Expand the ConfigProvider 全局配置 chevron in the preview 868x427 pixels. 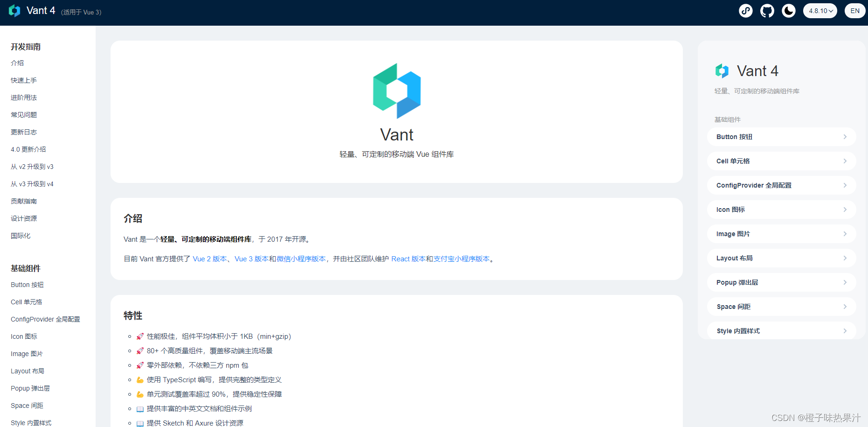[845, 185]
